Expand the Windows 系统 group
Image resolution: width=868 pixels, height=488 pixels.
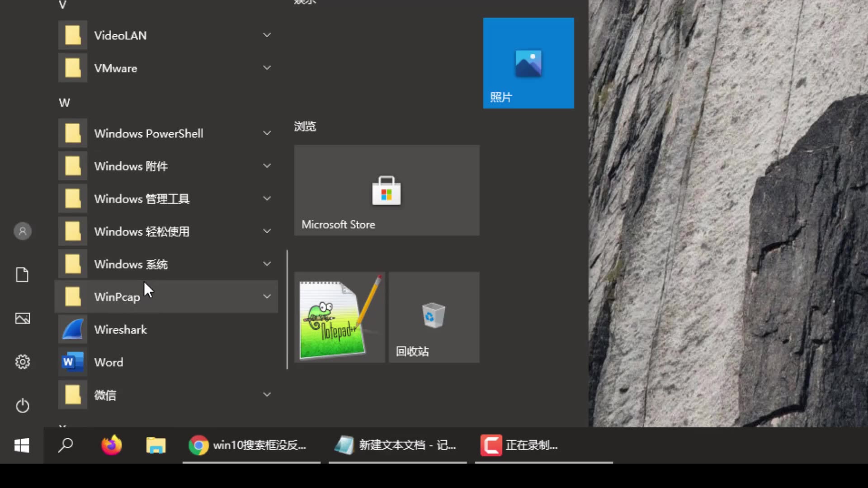click(267, 264)
